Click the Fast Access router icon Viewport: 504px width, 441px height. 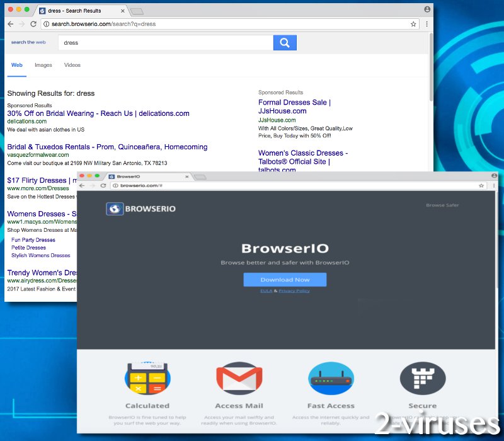coord(331,378)
